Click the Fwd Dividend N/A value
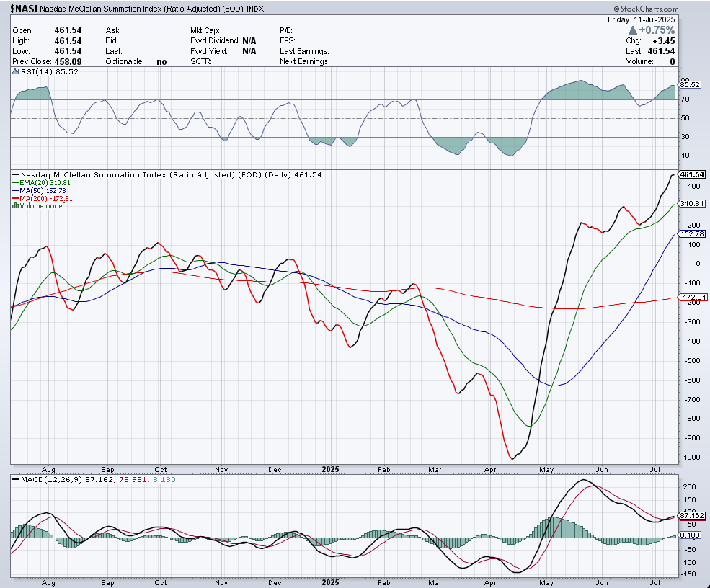The height and width of the screenshot is (588, 710). [x=249, y=41]
